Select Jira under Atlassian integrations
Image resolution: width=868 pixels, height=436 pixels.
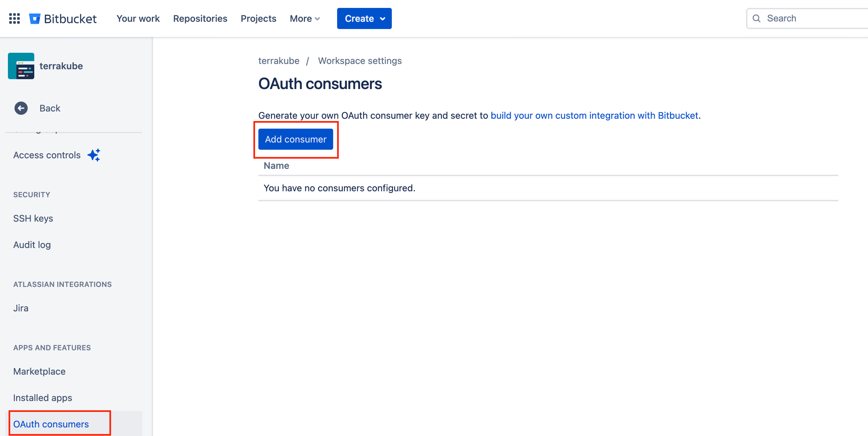coord(21,308)
